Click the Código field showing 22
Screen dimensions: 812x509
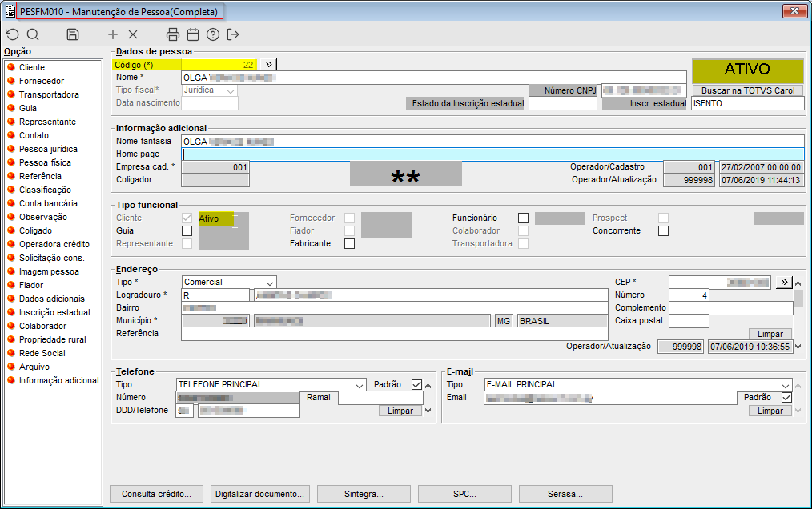[x=219, y=65]
